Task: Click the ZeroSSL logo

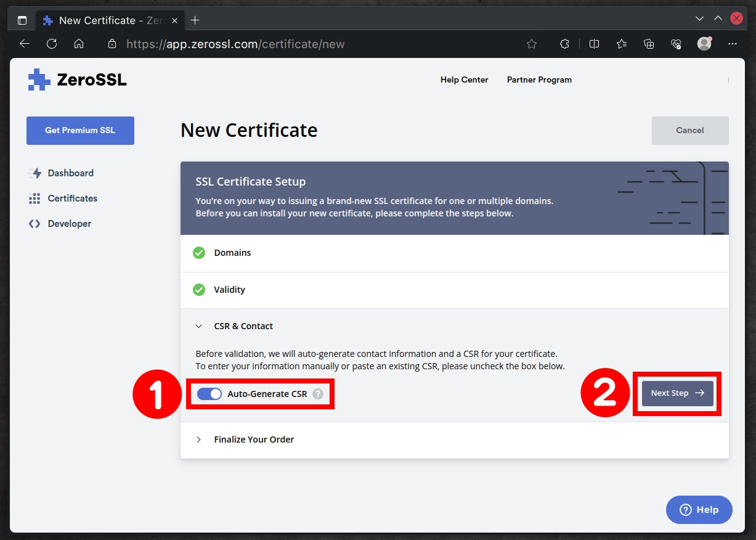Action: point(77,80)
